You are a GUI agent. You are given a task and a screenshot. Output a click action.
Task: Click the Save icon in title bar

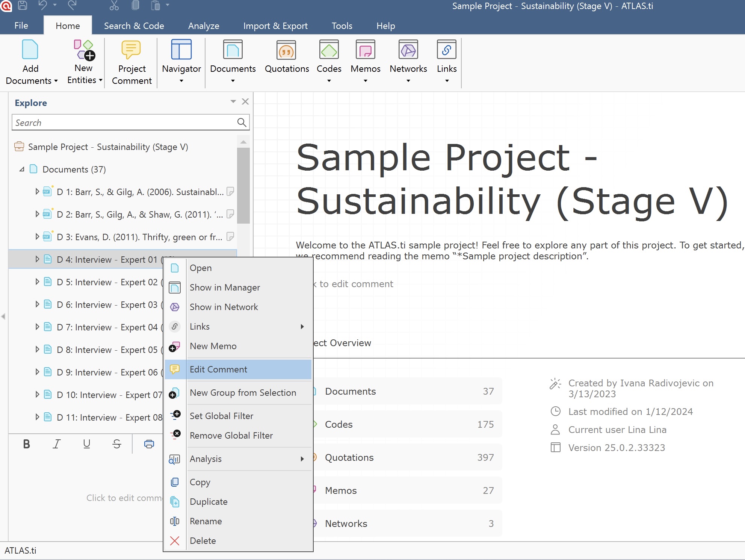point(23,5)
